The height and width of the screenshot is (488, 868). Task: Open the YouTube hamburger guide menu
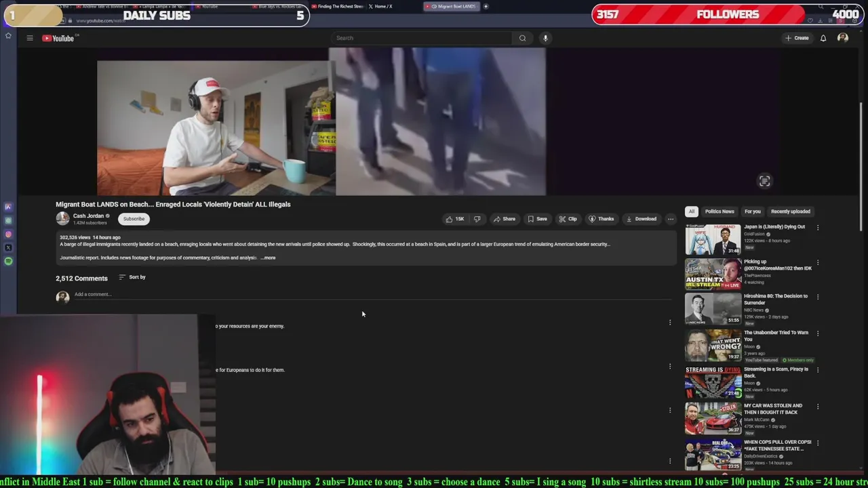[x=30, y=38]
